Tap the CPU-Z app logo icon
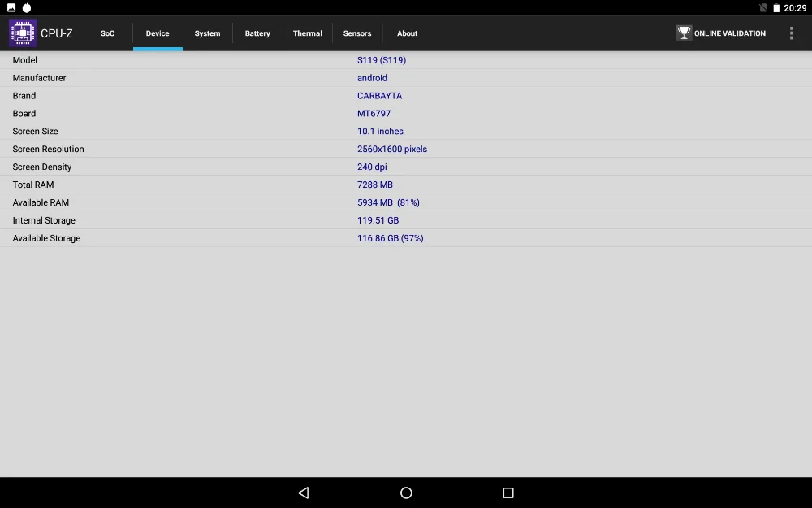This screenshot has height=508, width=812. point(22,33)
